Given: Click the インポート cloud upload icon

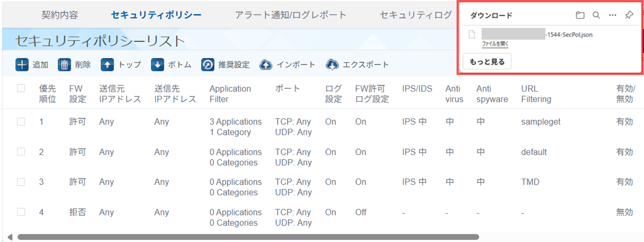Looking at the screenshot, I should point(266,65).
